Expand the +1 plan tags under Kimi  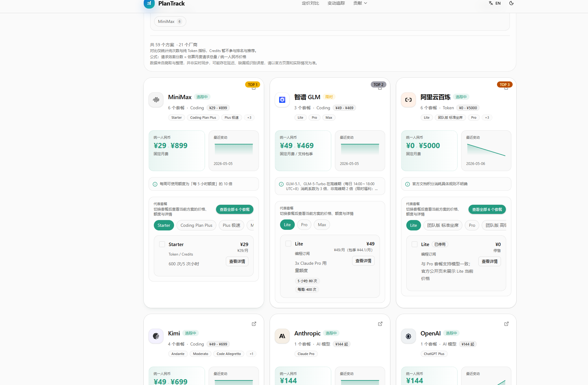coord(252,354)
